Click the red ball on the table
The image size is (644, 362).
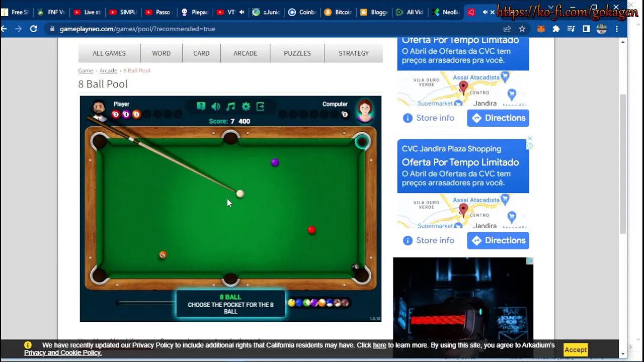pyautogui.click(x=311, y=230)
